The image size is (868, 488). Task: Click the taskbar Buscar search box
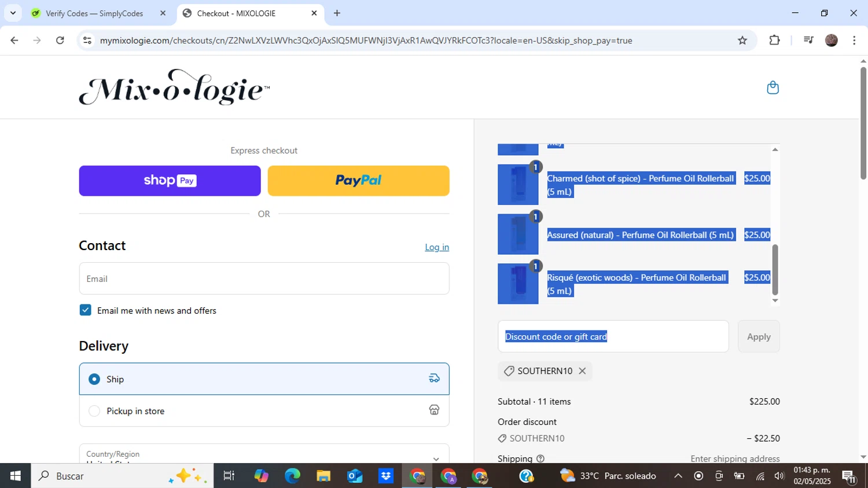pos(122,476)
